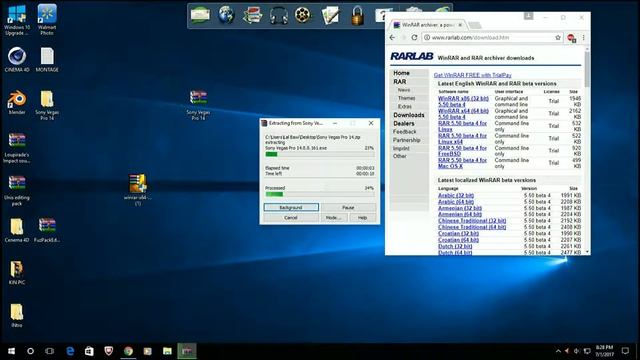Click the Croatian (32 bit) download link
Screen dimensions: 640x360
pyautogui.click(x=458, y=233)
